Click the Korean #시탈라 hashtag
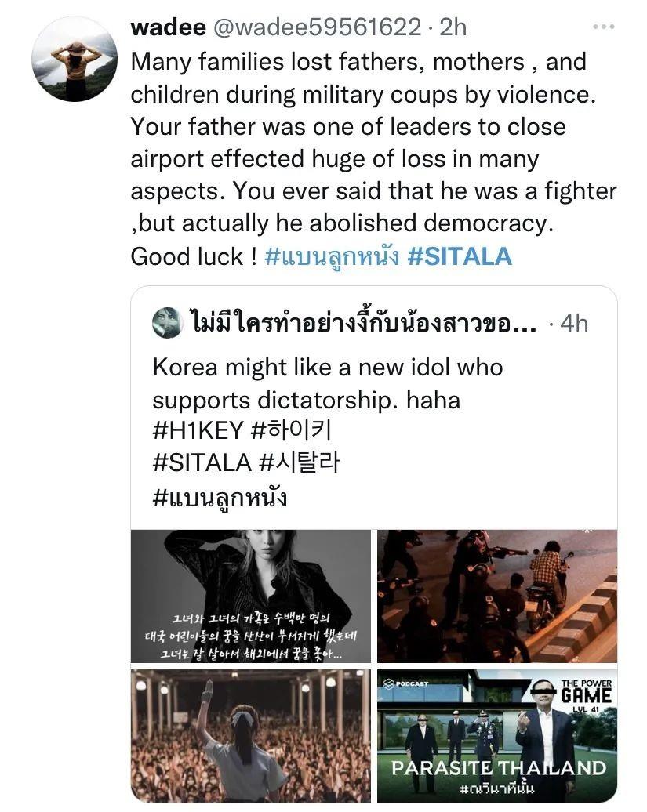Screen dimensions: 647x812 [299, 463]
